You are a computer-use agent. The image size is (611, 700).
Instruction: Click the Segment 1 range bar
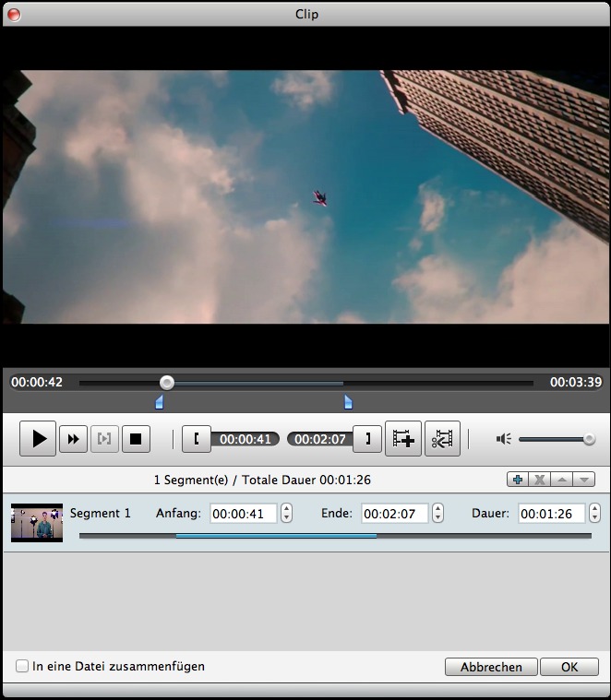335,536
